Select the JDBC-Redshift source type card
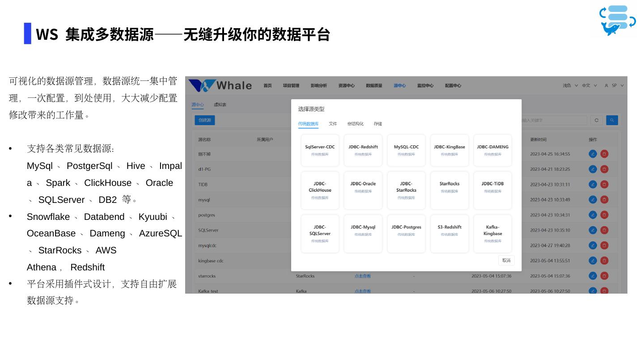 pos(363,150)
